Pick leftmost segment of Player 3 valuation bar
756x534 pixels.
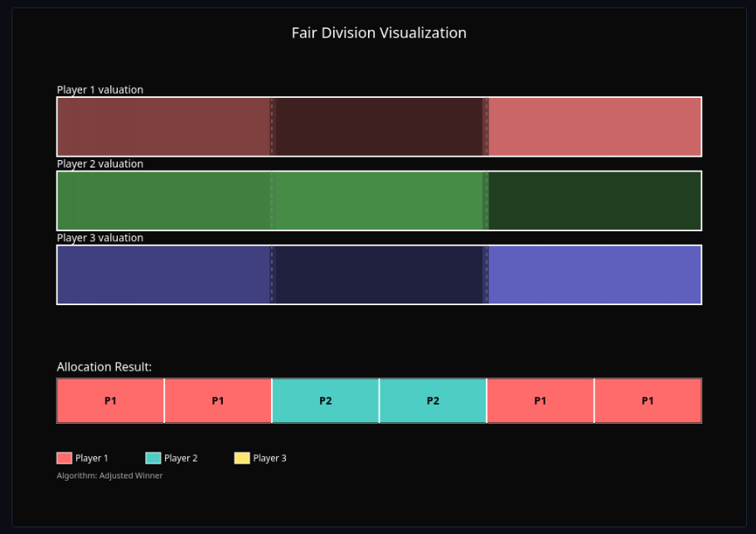(163, 274)
